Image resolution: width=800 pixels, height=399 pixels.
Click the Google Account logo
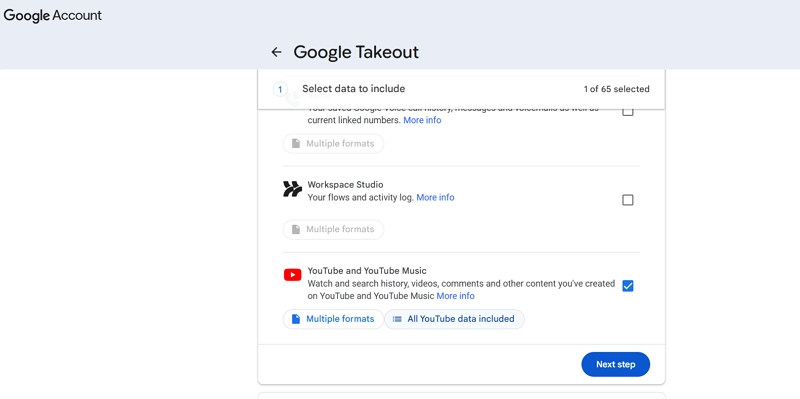click(53, 15)
